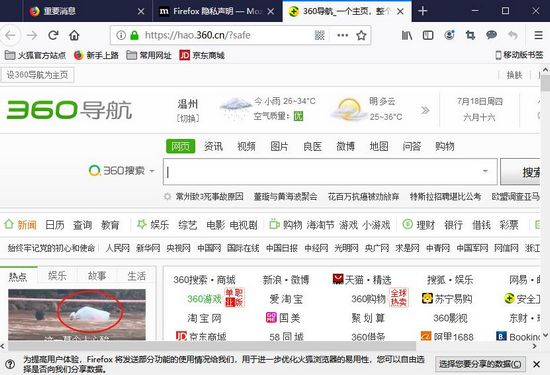550x375 pixels.
Task: Open the QR code icon in address bar
Action: pyautogui.click(x=320, y=35)
